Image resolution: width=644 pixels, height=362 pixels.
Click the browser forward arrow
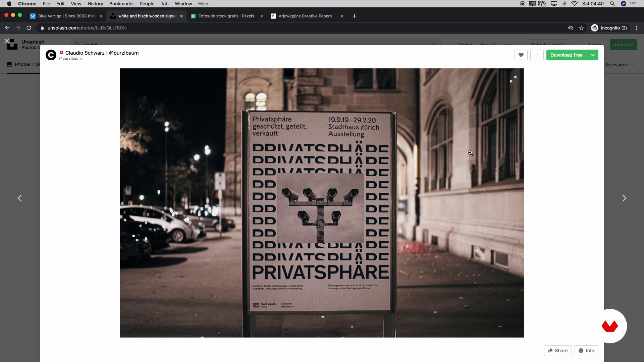coord(18,28)
